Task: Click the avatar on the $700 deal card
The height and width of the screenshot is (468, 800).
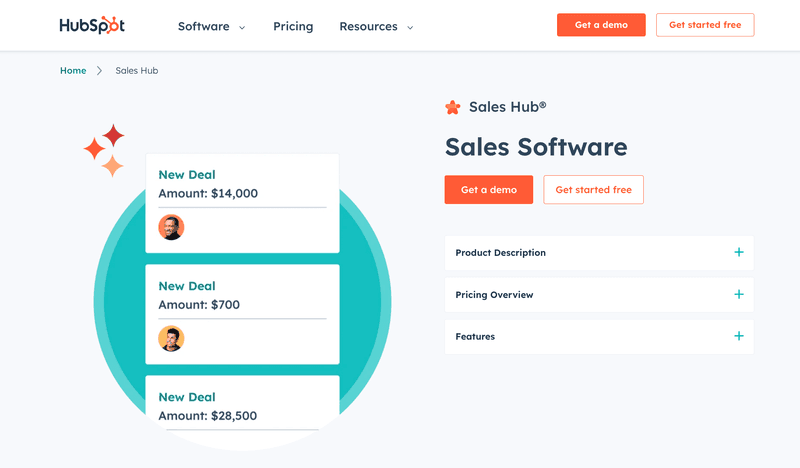Action: point(171,338)
